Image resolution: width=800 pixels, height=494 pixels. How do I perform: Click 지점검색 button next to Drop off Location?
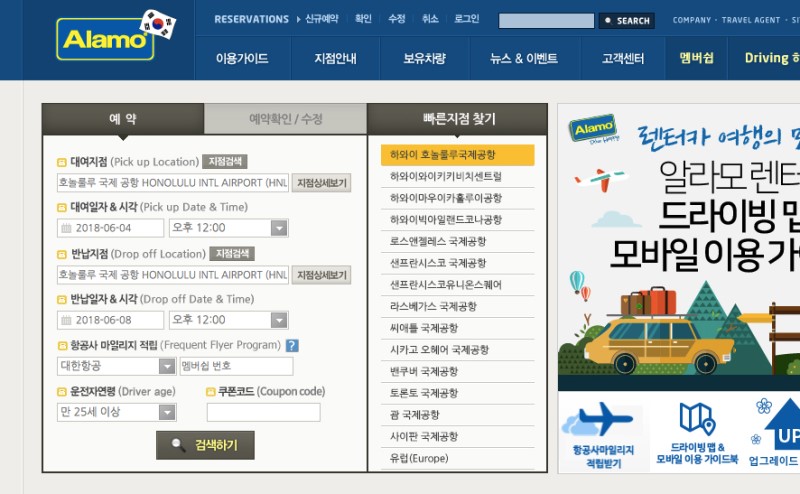(x=232, y=254)
